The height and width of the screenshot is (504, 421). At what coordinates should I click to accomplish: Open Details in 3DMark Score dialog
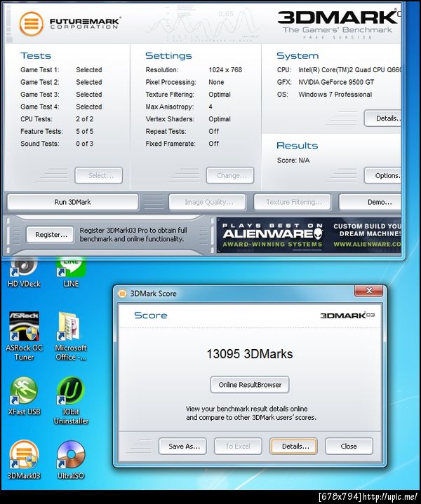click(293, 446)
